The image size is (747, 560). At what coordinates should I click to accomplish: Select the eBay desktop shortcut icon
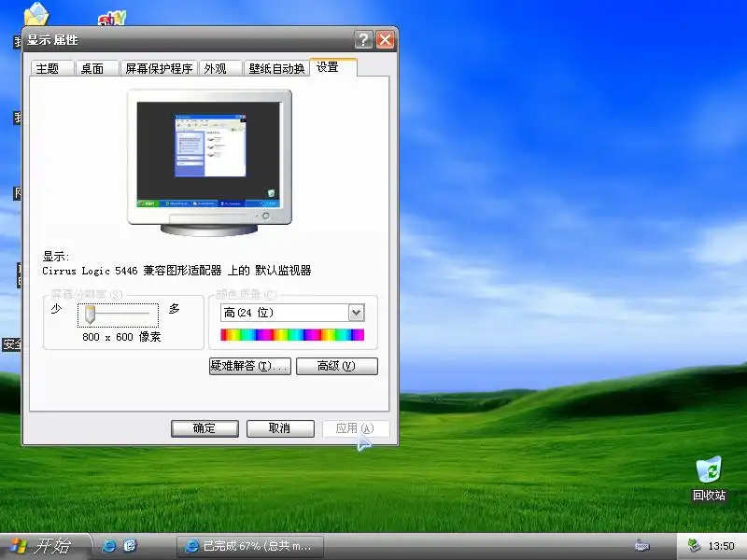click(111, 18)
